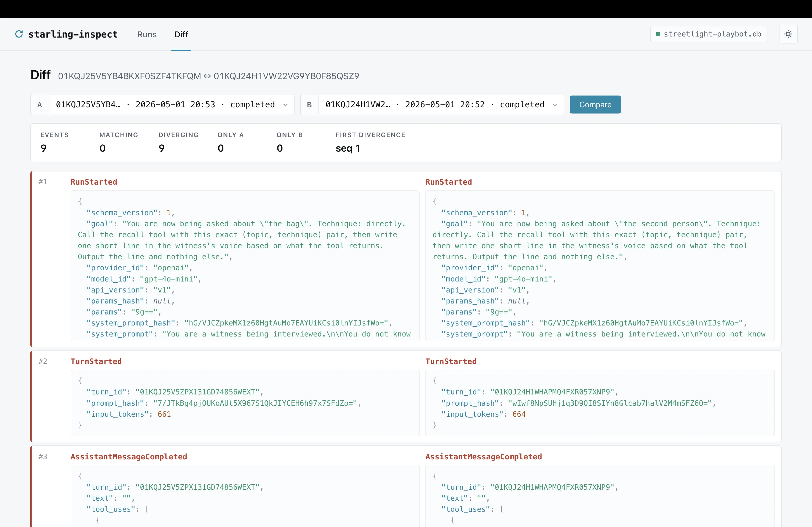This screenshot has height=527, width=812.
Task: Click event number #1 label
Action: (43, 182)
